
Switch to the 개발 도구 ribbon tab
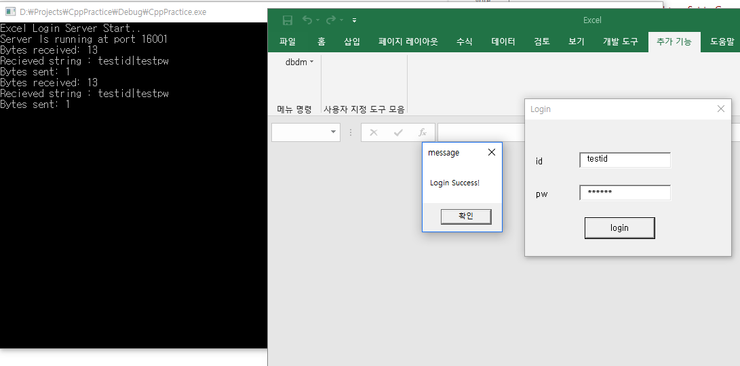[x=620, y=42]
